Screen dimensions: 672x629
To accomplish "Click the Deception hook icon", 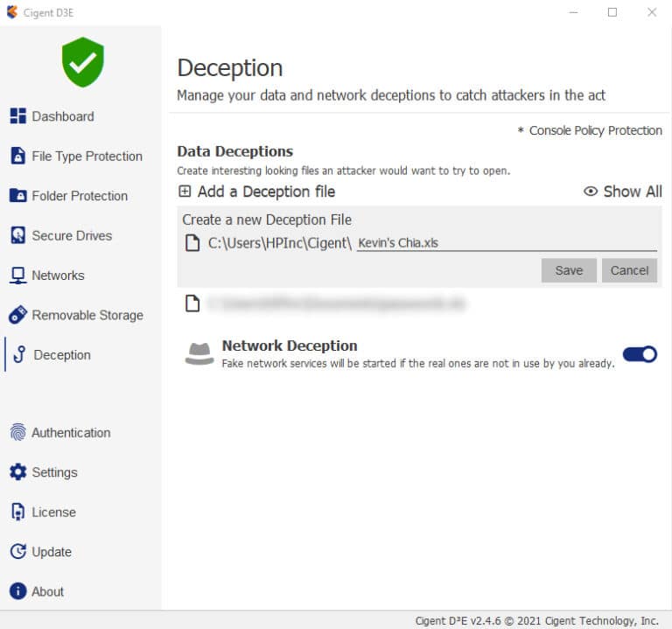I will point(19,354).
